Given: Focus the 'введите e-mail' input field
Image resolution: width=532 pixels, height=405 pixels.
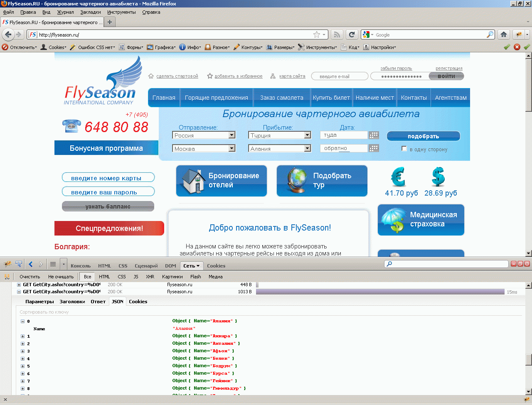Looking at the screenshot, I should (340, 76).
